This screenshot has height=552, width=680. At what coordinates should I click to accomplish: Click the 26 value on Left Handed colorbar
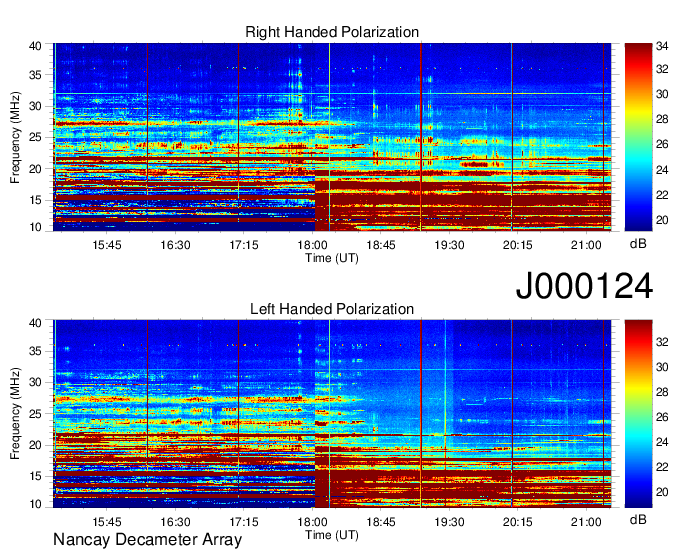(x=662, y=417)
